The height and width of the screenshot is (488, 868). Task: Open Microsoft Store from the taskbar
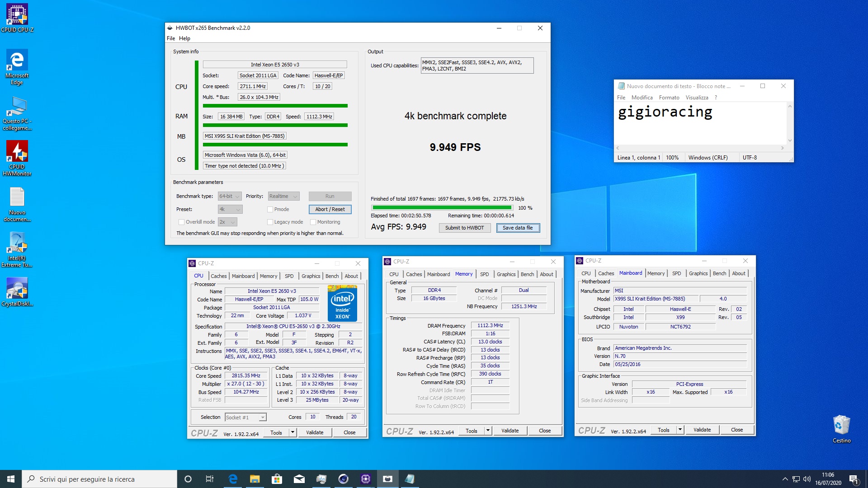pos(277,479)
